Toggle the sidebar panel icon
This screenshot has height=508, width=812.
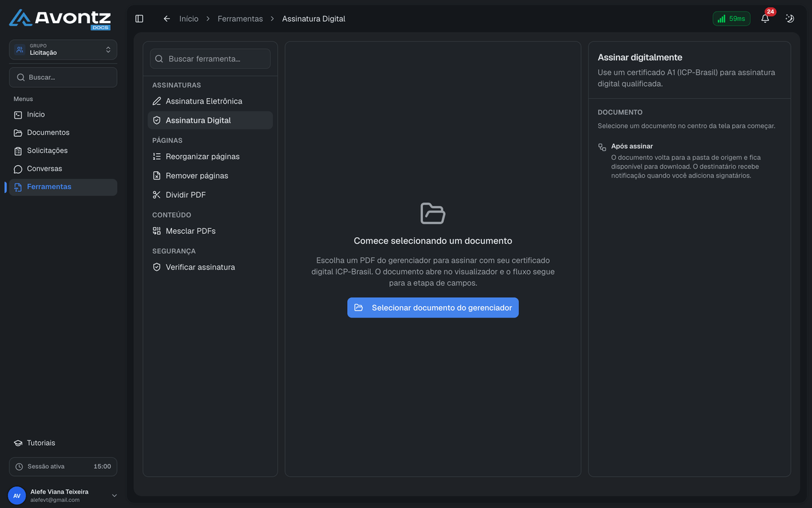(139, 19)
